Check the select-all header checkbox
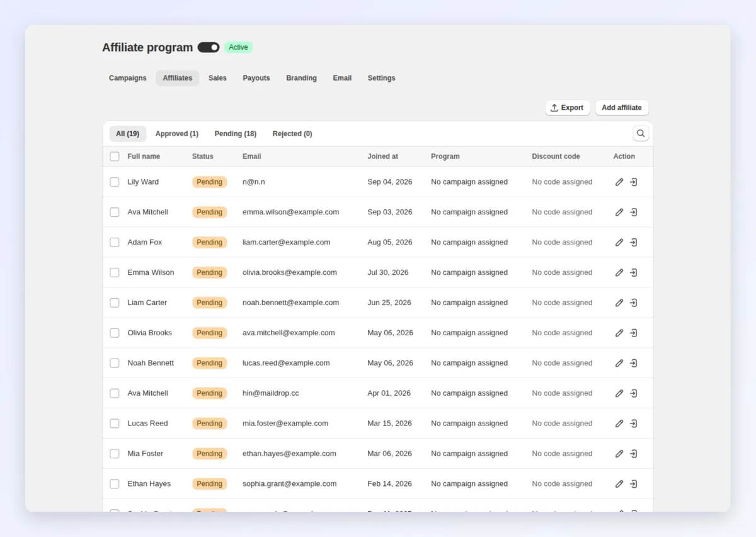The image size is (756, 537). [115, 156]
